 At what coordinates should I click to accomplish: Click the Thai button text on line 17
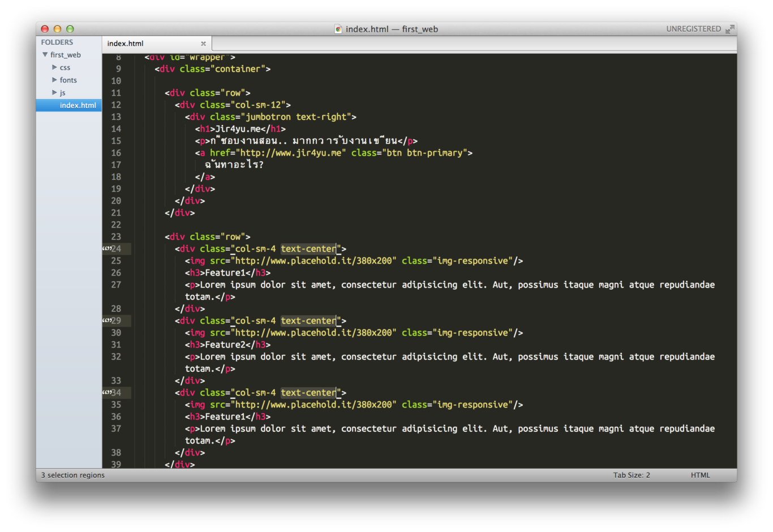(234, 165)
